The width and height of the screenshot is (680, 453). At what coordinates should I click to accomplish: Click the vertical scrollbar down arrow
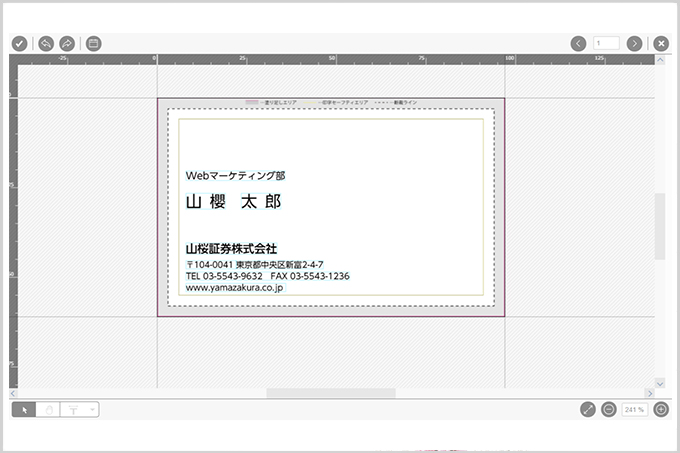pyautogui.click(x=659, y=382)
